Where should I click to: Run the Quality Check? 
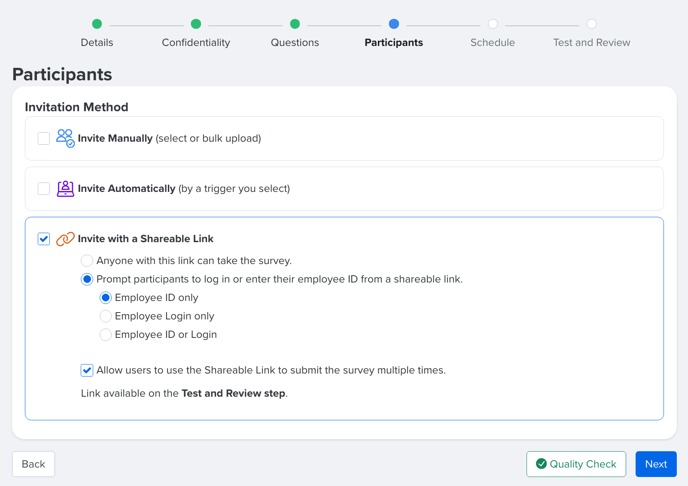(x=576, y=464)
